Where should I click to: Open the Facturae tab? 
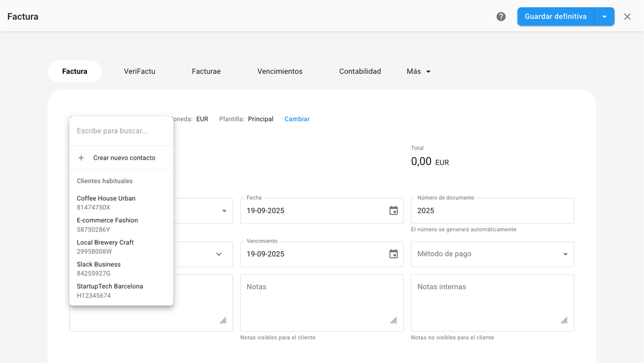206,71
